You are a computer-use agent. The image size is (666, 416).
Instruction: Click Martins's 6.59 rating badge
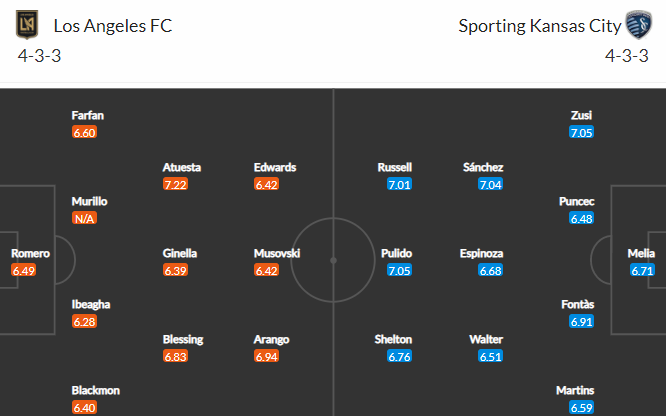[x=581, y=408]
